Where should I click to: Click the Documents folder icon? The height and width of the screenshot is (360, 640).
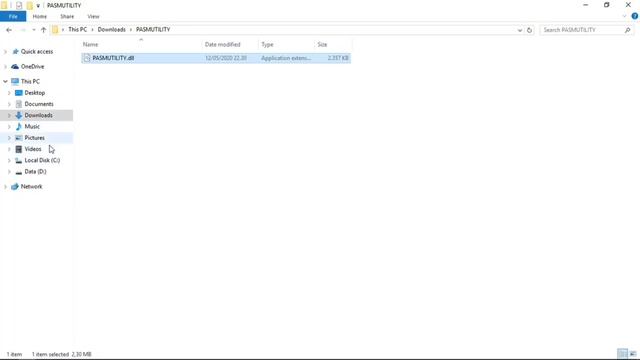[18, 104]
